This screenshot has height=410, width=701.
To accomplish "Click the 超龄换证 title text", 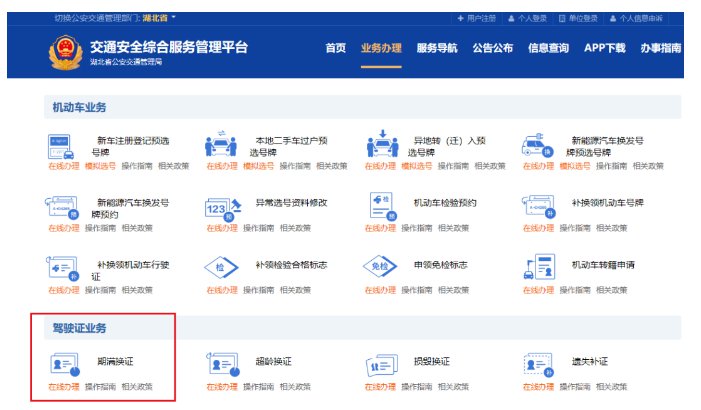I will 274,361.
